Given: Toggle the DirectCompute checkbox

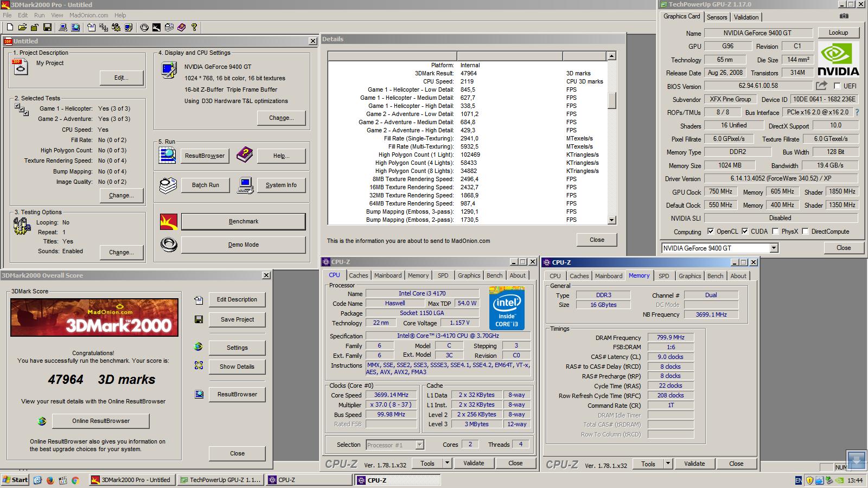Looking at the screenshot, I should coord(806,232).
